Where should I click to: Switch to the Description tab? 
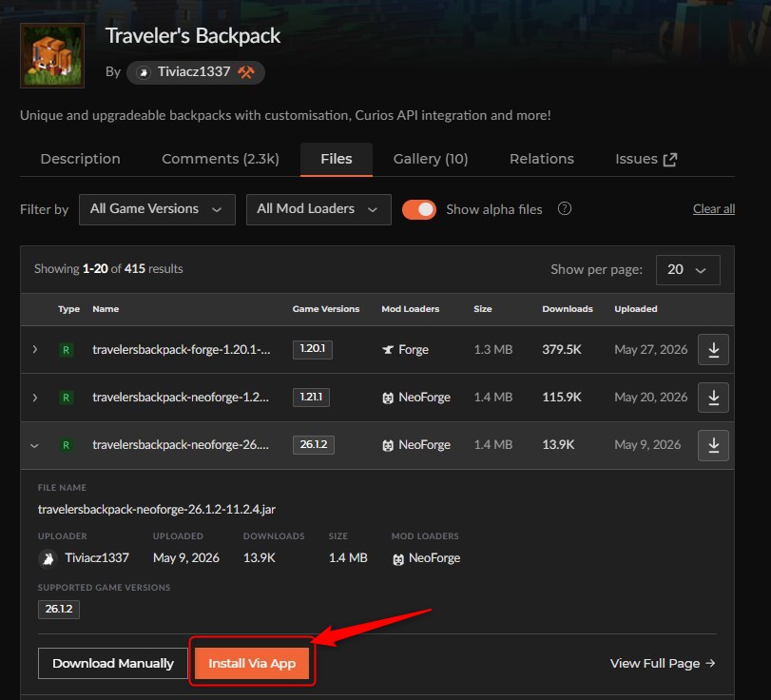click(80, 159)
